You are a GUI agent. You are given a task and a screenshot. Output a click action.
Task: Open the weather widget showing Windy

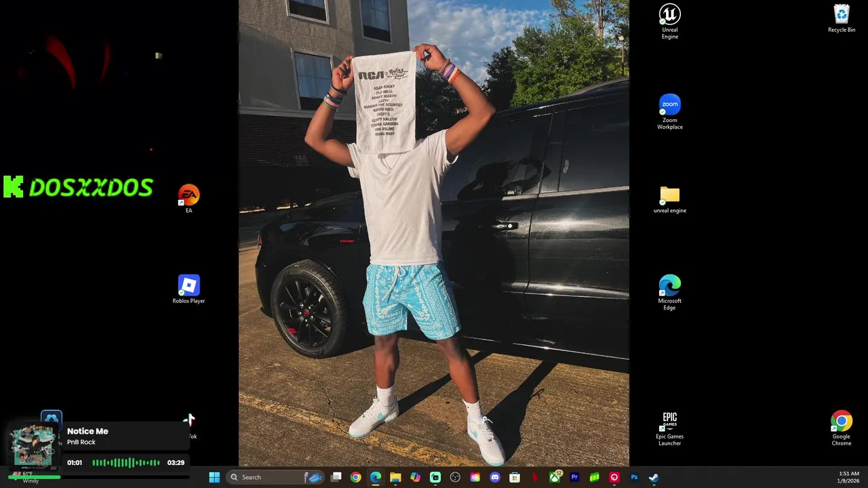pos(27,477)
